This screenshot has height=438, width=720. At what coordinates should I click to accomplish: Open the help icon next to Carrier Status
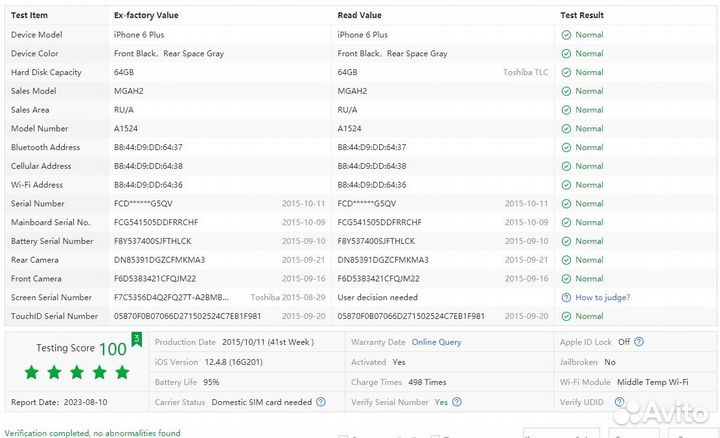coord(321,402)
